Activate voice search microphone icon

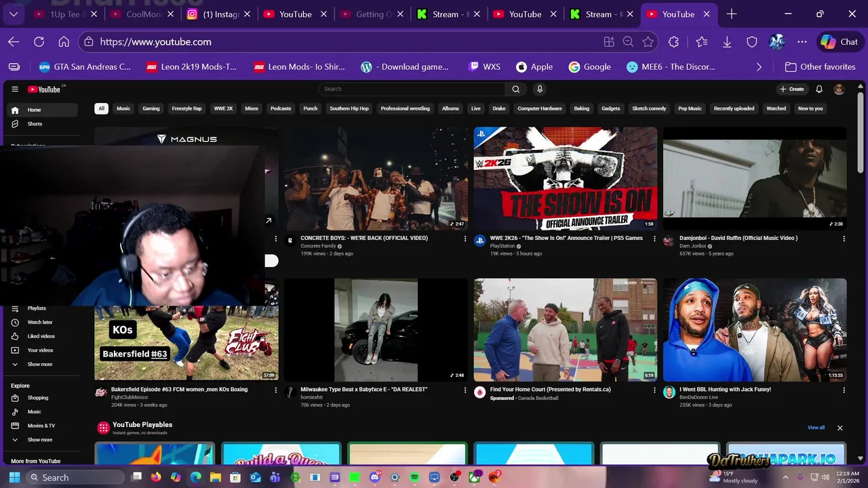[540, 89]
